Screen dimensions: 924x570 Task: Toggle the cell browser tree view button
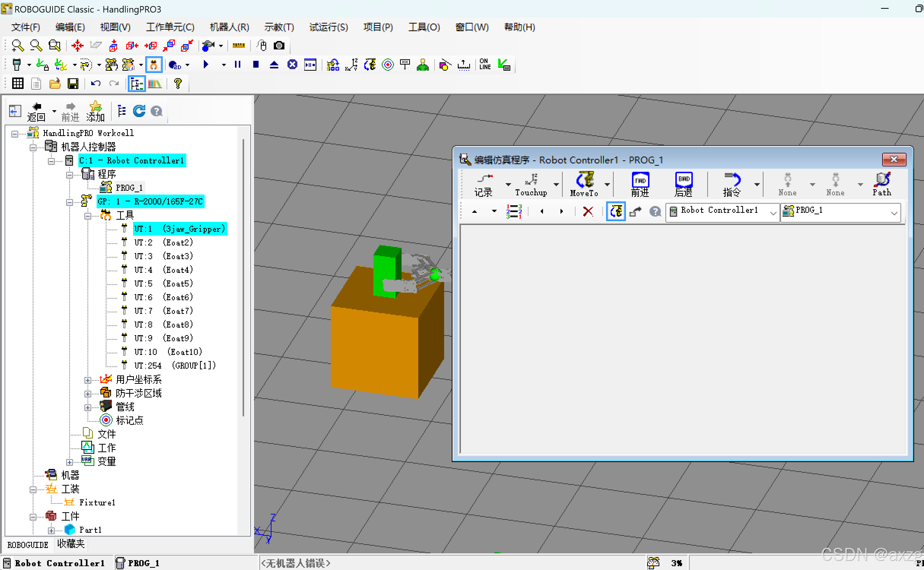pyautogui.click(x=137, y=84)
